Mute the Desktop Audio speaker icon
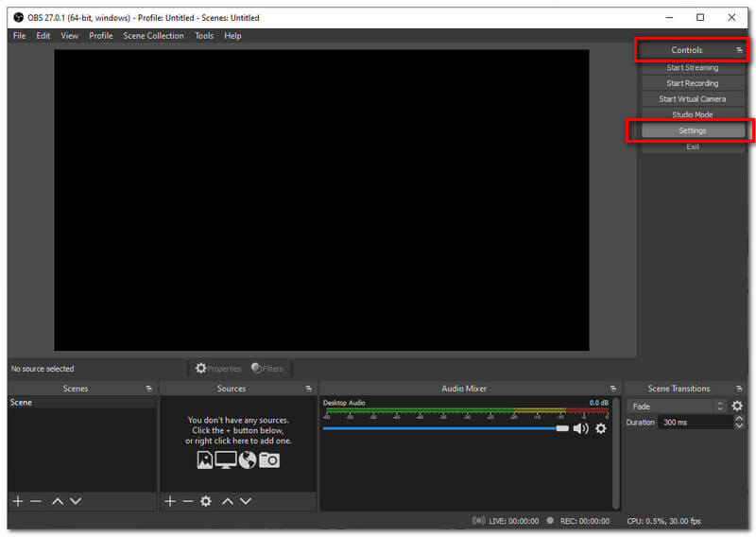Image resolution: width=756 pixels, height=537 pixels. coord(580,428)
